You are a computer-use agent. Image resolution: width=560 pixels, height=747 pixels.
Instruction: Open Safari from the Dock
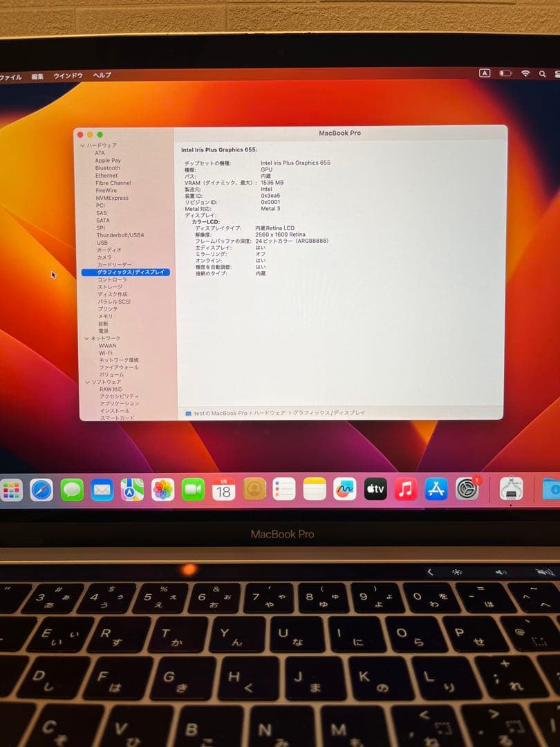(39, 490)
